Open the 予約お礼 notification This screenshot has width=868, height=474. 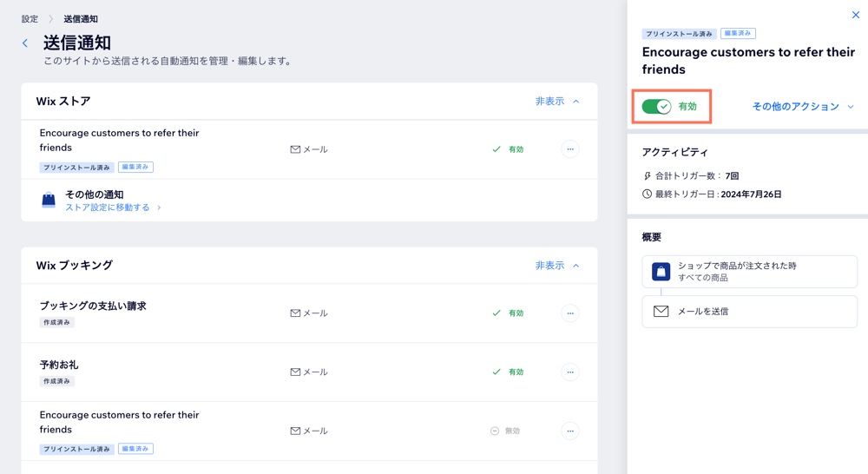tap(59, 365)
